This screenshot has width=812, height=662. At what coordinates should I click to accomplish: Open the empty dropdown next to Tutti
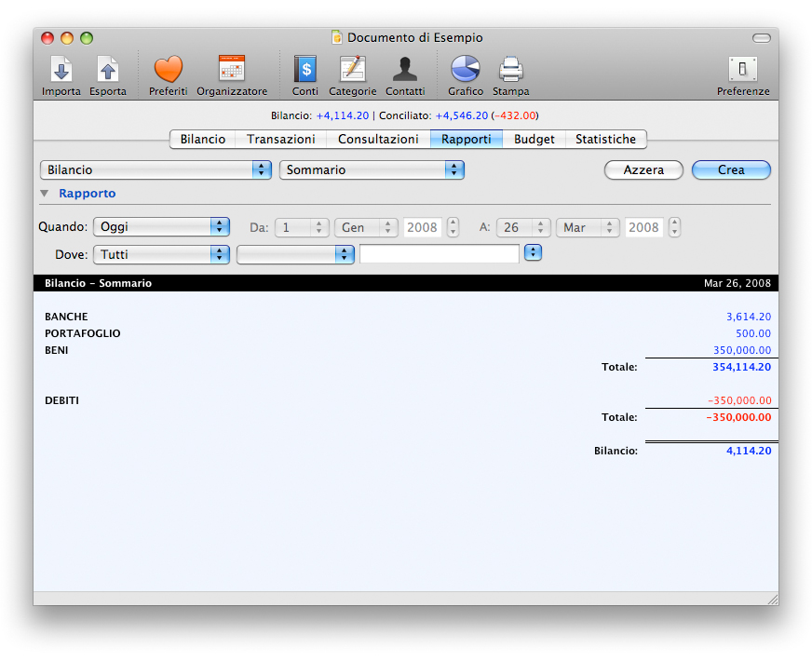coord(295,254)
